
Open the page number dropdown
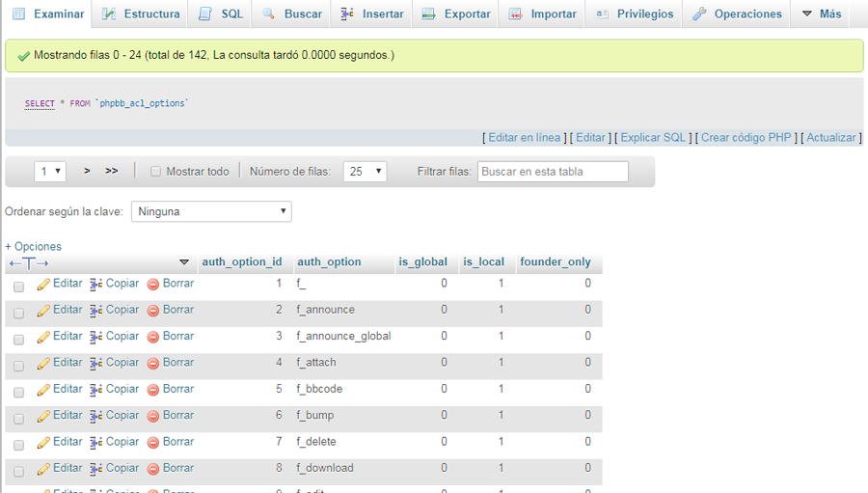coord(50,172)
